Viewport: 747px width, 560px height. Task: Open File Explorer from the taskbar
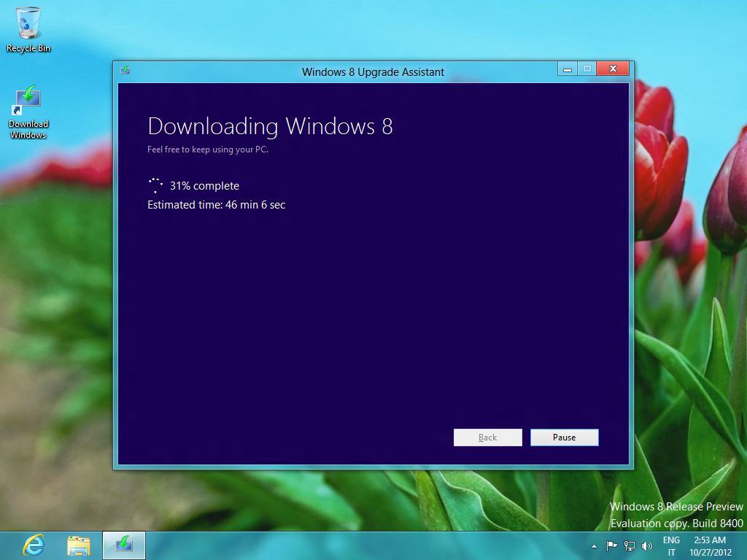(x=79, y=545)
